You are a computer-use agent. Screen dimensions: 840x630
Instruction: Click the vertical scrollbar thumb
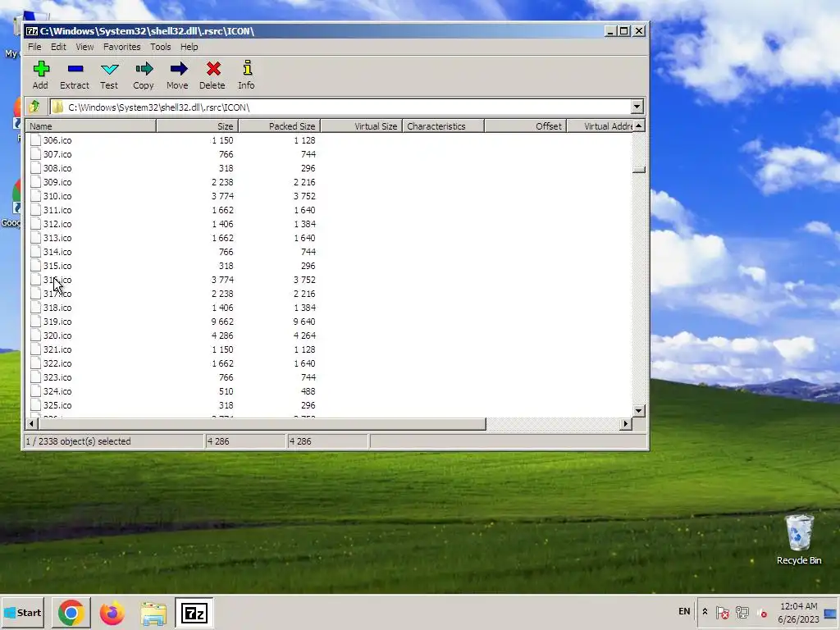pyautogui.click(x=638, y=170)
